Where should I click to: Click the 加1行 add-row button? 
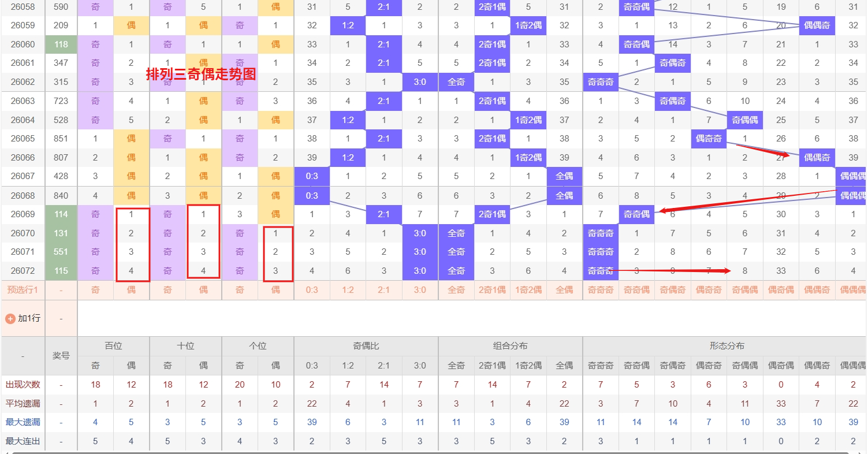coord(28,318)
